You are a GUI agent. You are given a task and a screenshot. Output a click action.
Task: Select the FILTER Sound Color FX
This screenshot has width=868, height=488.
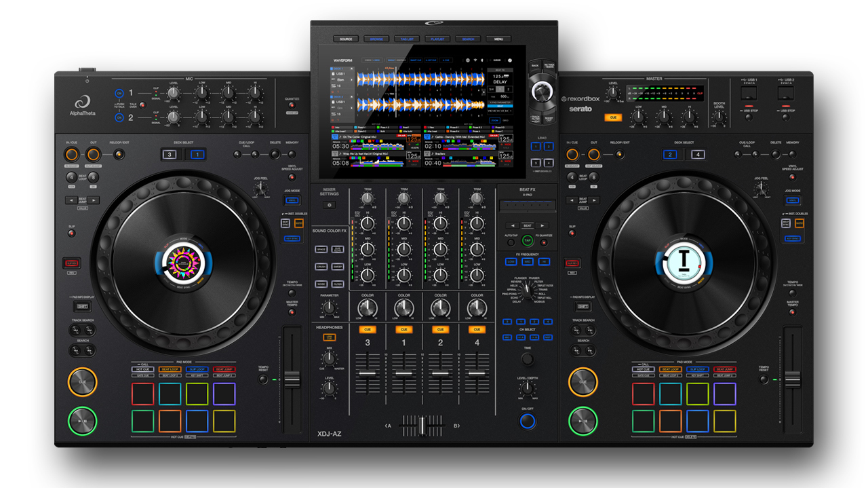pos(339,284)
